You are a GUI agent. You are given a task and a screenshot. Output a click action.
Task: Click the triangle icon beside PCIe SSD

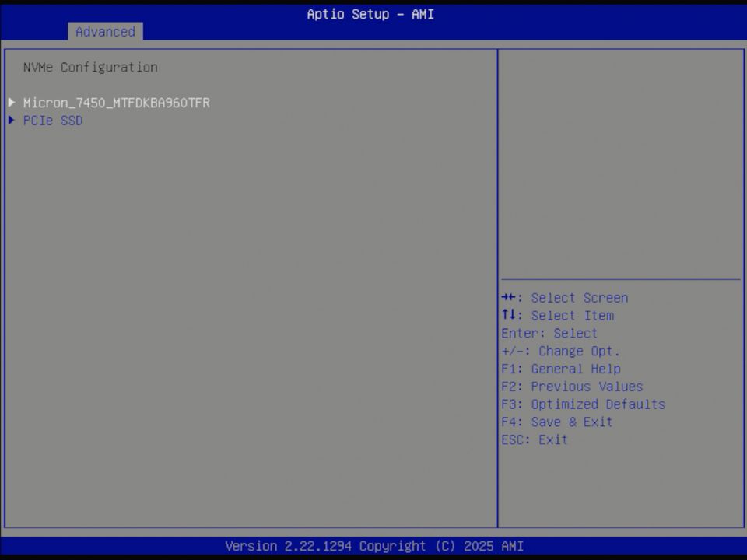click(x=10, y=120)
